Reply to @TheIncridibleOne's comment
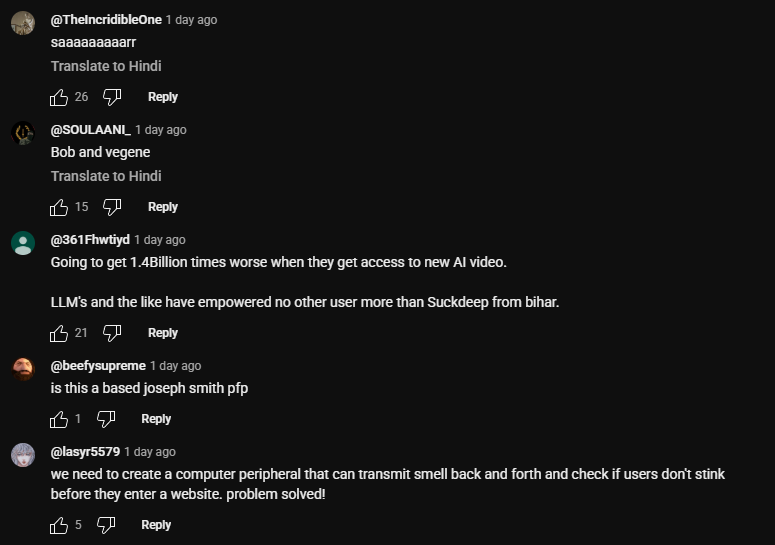 163,97
